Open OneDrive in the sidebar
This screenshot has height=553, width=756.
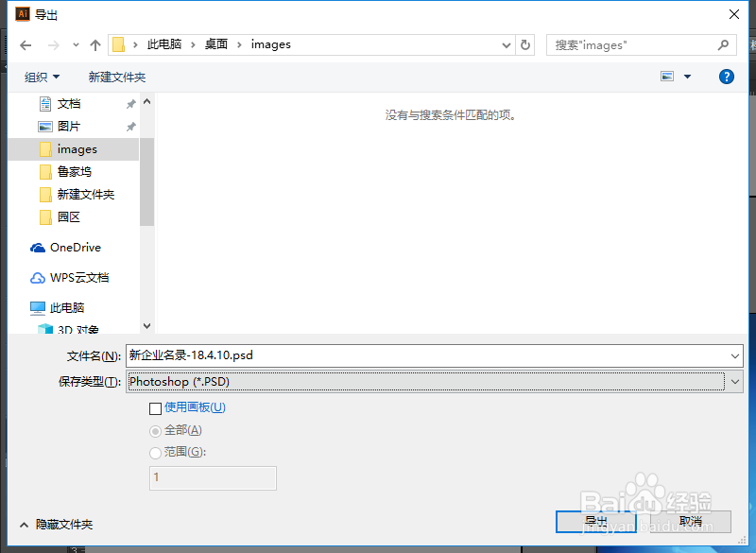[x=73, y=247]
